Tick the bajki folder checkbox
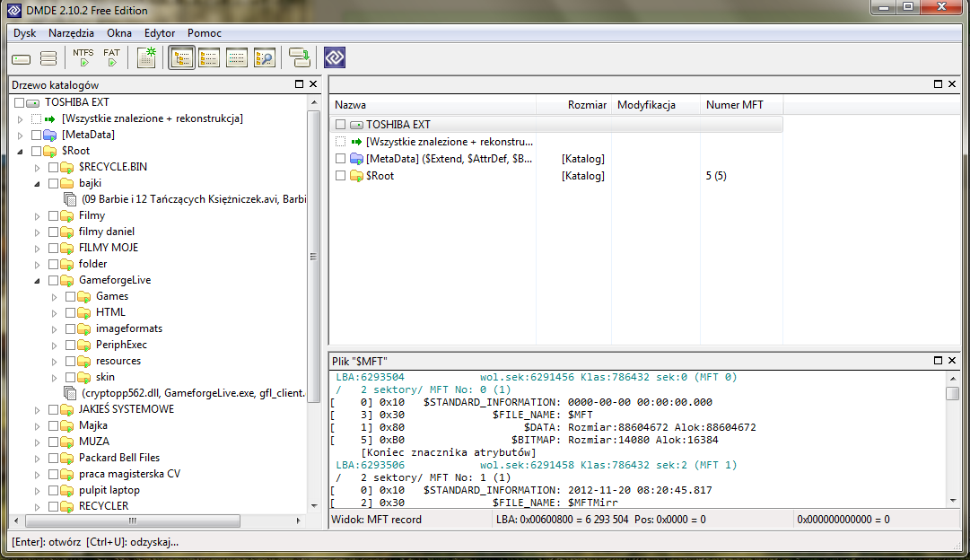 53,183
